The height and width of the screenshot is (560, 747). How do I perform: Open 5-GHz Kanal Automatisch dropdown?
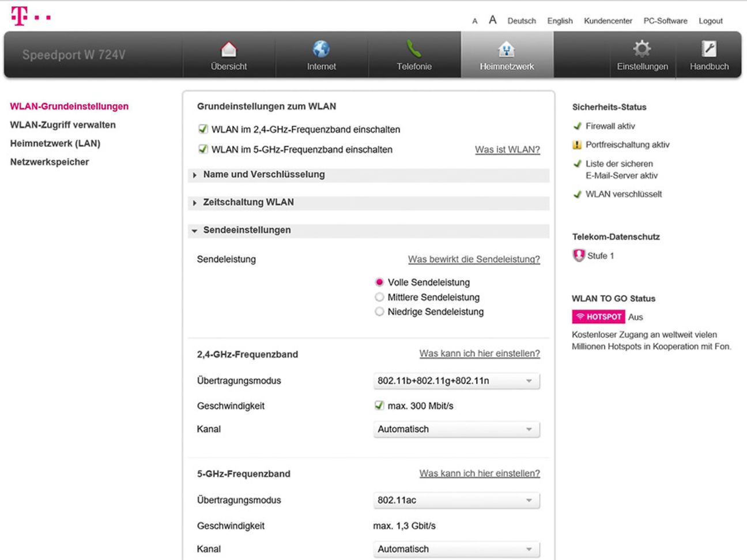(x=456, y=549)
